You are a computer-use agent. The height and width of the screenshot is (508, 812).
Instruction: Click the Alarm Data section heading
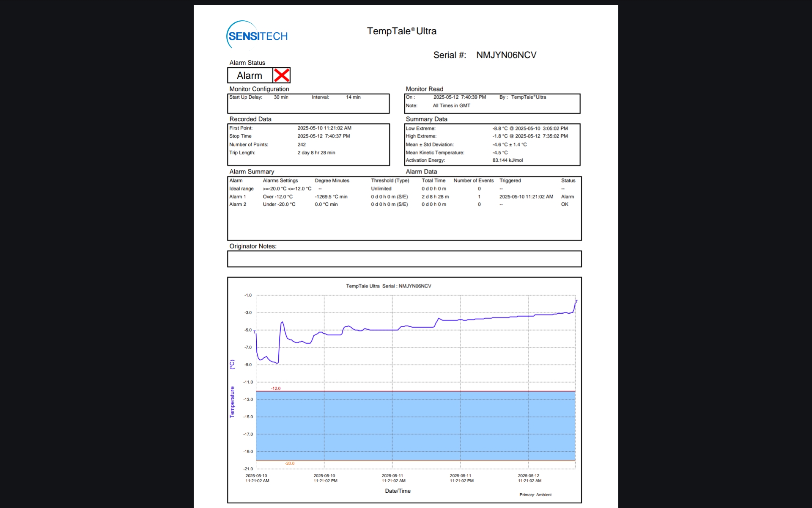click(x=421, y=172)
